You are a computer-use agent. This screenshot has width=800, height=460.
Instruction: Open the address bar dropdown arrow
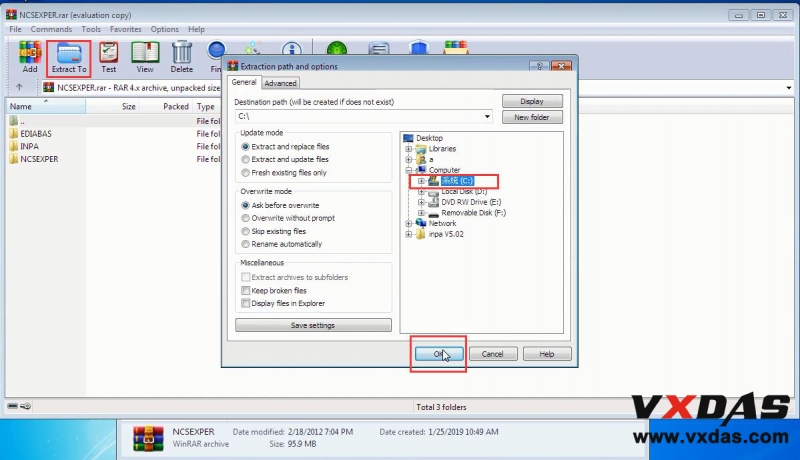(789, 88)
